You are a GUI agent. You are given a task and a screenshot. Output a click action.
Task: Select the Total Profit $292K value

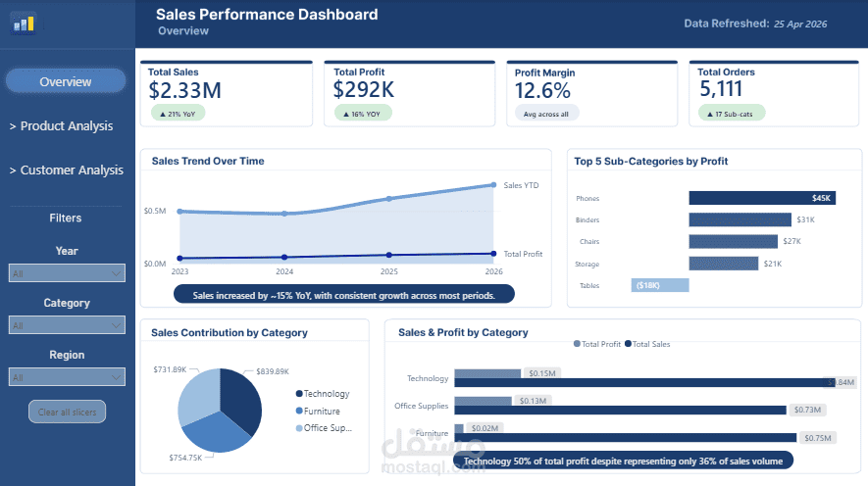click(364, 89)
